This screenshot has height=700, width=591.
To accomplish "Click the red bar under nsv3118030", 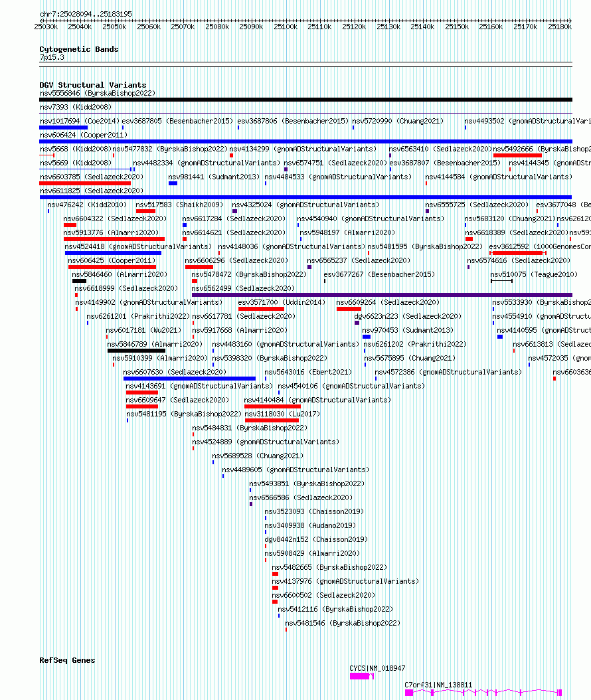I will [272, 420].
